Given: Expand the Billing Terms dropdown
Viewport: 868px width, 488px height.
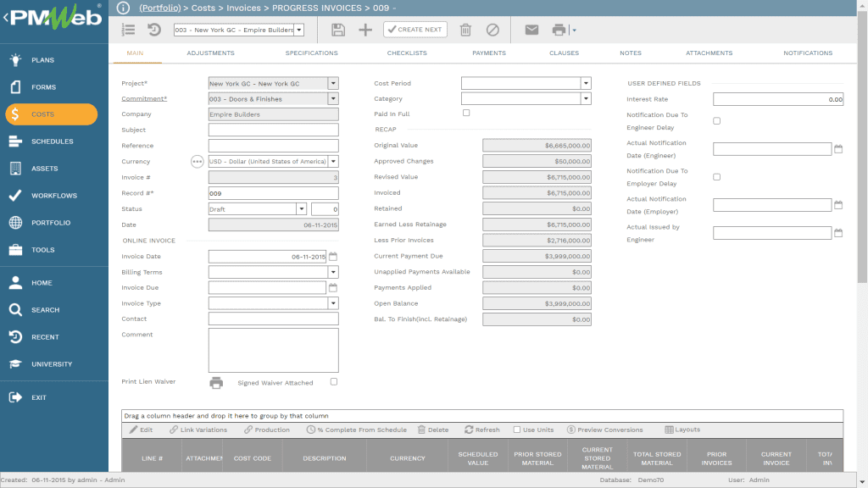Looking at the screenshot, I should pos(333,272).
